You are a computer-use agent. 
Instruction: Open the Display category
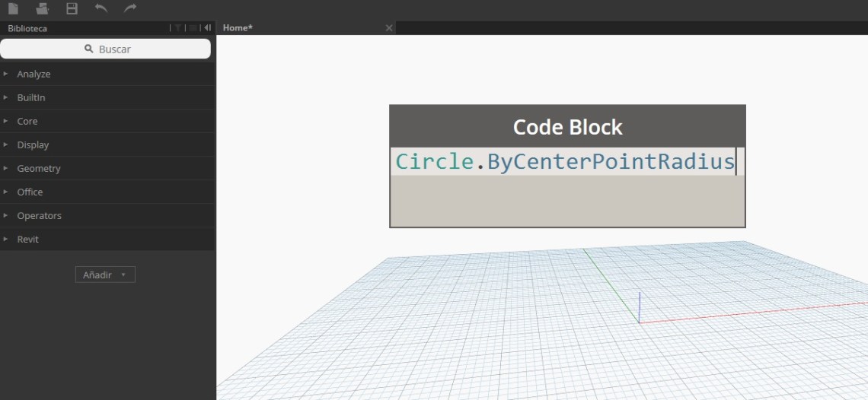33,145
